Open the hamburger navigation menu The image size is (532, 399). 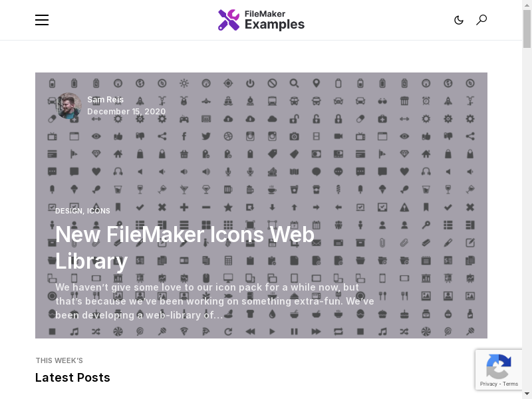tap(42, 20)
